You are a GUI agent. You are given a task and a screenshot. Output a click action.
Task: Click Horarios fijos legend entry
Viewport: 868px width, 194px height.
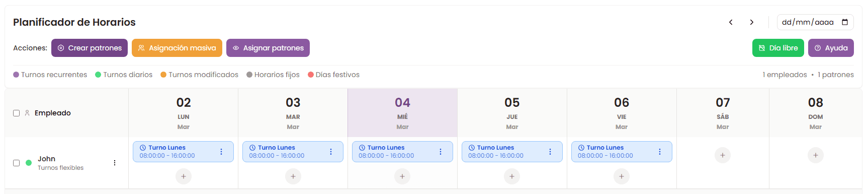[273, 75]
